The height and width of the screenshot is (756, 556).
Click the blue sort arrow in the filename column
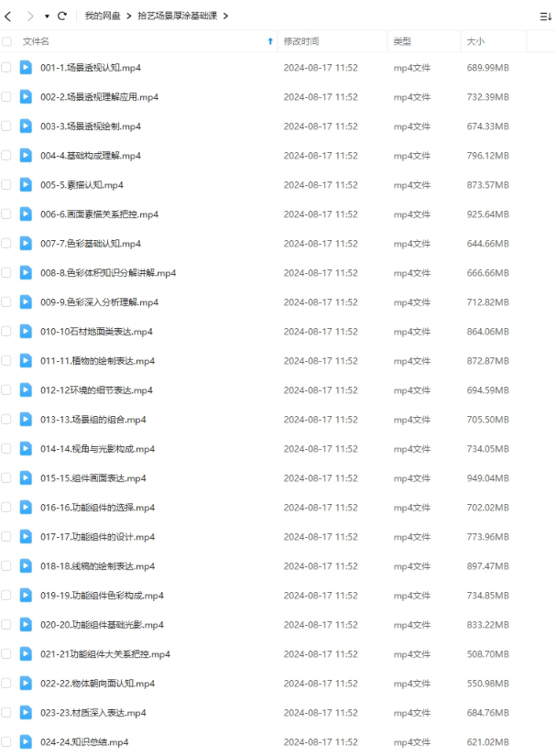tap(270, 41)
